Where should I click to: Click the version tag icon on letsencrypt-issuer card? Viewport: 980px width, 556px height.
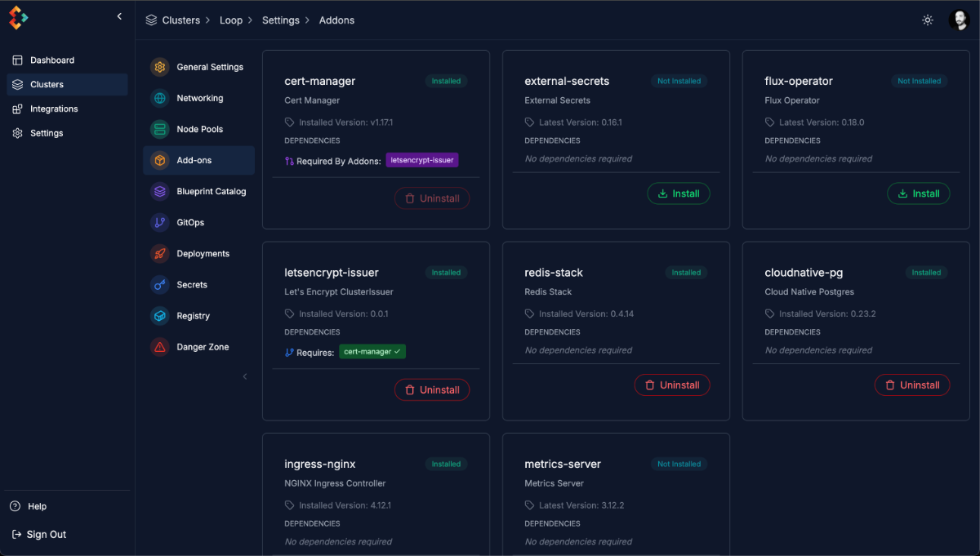tap(289, 314)
